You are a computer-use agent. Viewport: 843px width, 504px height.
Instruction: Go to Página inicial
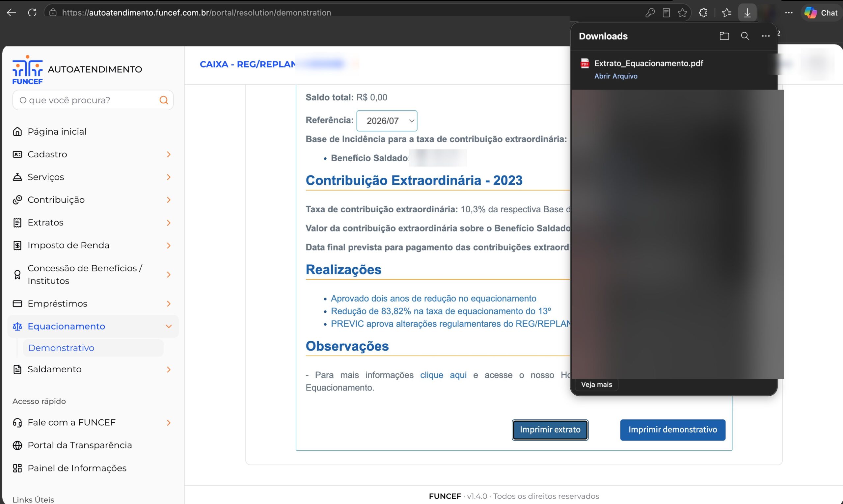[x=57, y=131]
